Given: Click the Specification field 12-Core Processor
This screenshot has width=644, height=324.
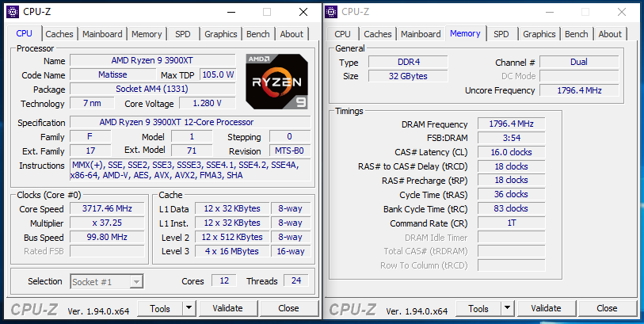Looking at the screenshot, I should [x=190, y=122].
